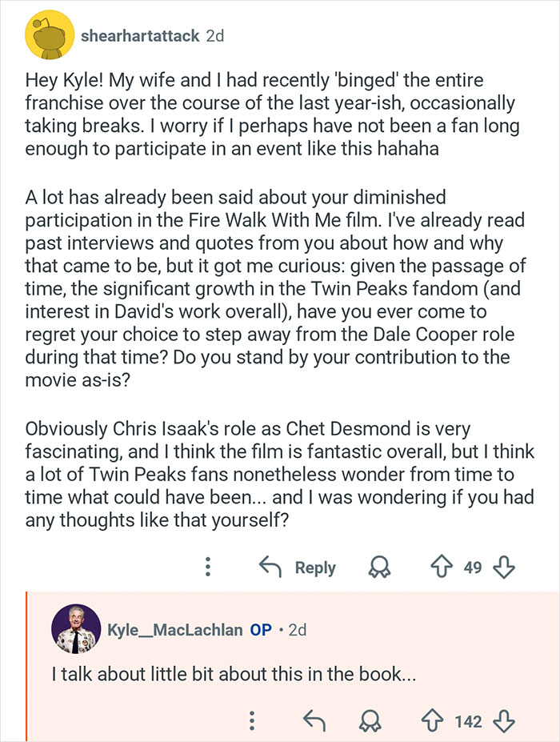
Task: Downvote shearhartattack's comment
Action: (503, 567)
